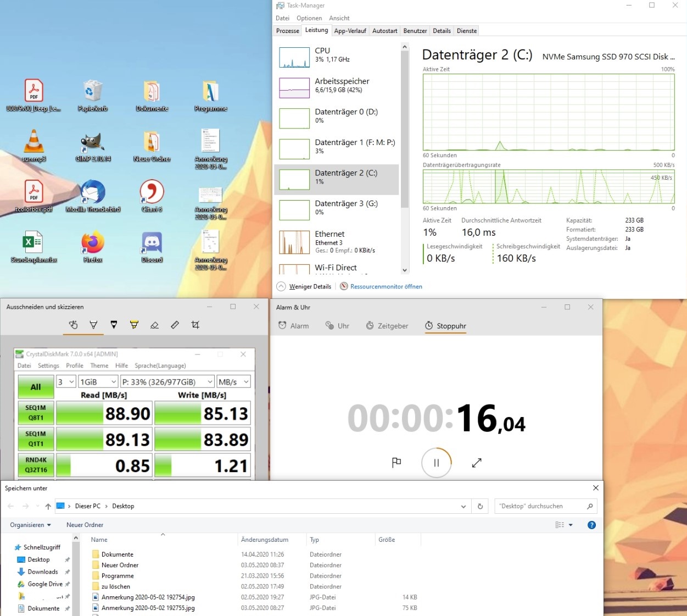Screen dimensions: 687x616
Task: Expand the stopwatch to full view
Action: point(477,463)
